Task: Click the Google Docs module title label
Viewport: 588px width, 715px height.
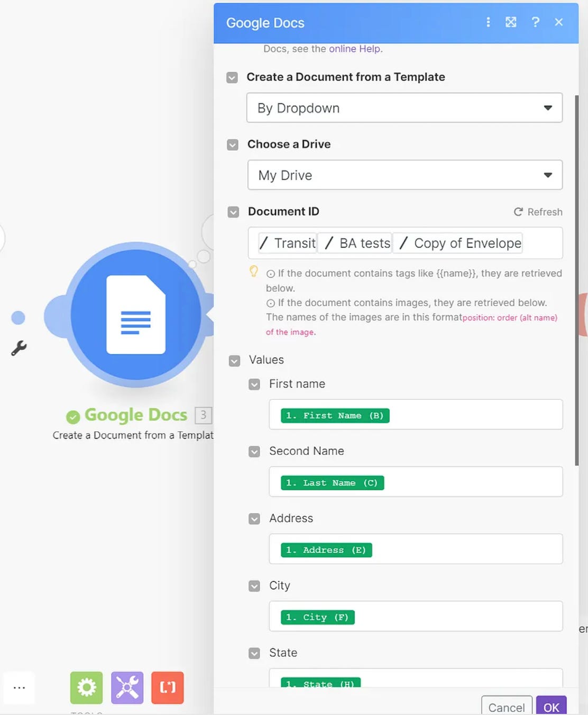Action: (136, 415)
